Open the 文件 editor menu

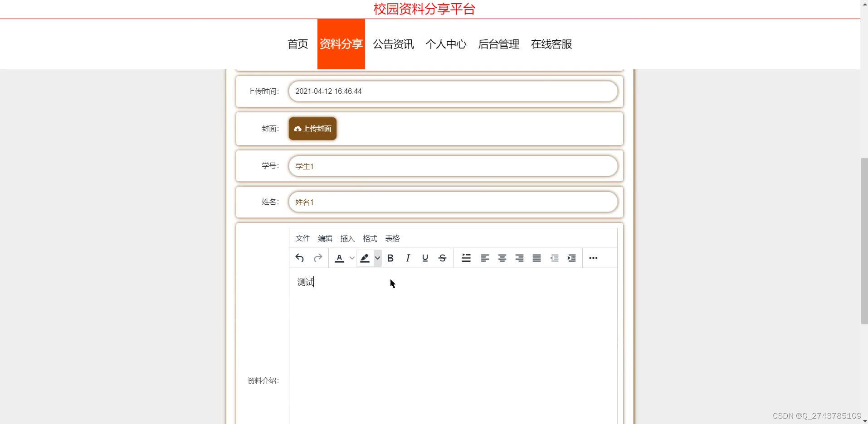click(302, 238)
